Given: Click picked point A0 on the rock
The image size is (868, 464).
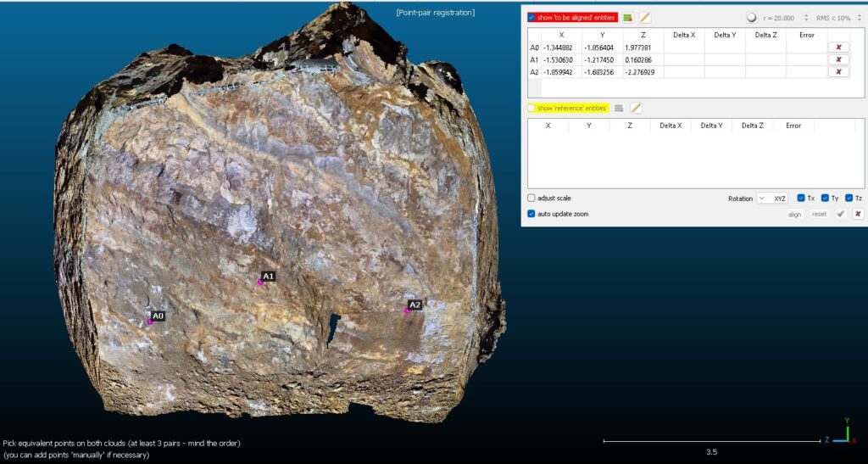Looking at the screenshot, I should click(149, 321).
